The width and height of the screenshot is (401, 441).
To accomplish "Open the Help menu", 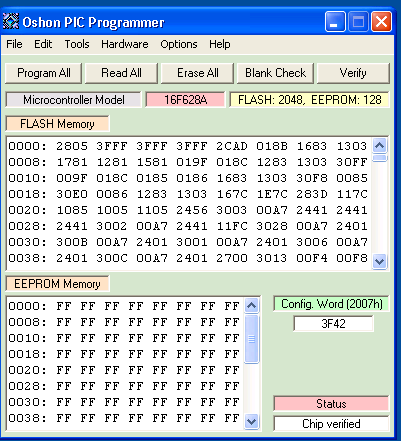I will tap(220, 44).
